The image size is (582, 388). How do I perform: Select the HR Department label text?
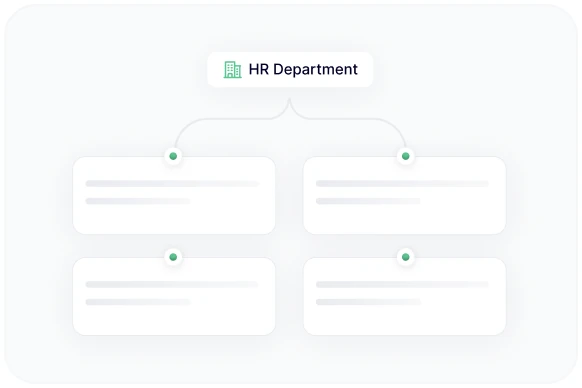coord(303,69)
